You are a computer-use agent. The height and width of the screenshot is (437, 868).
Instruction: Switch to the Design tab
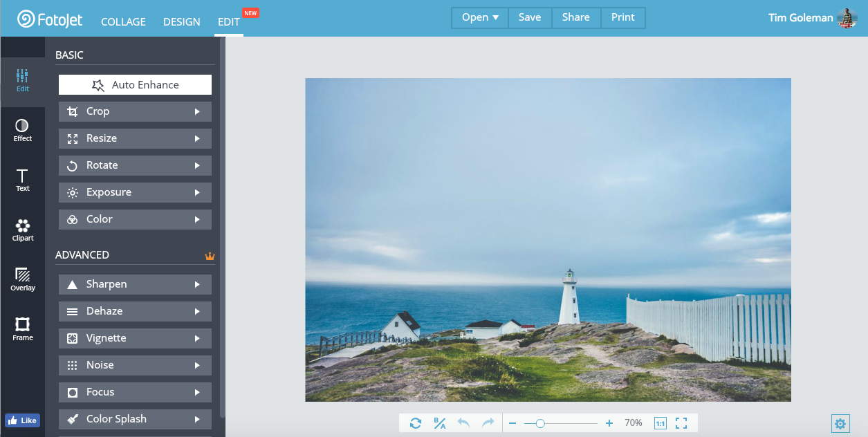click(182, 21)
